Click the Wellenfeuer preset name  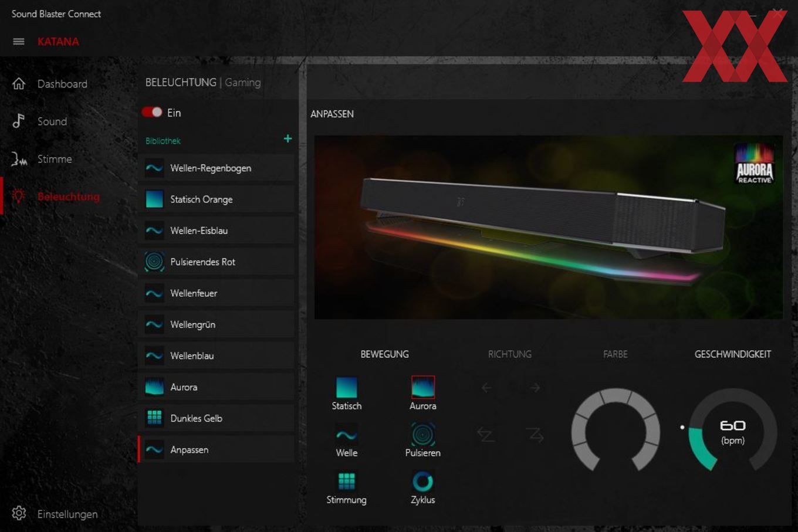point(194,293)
